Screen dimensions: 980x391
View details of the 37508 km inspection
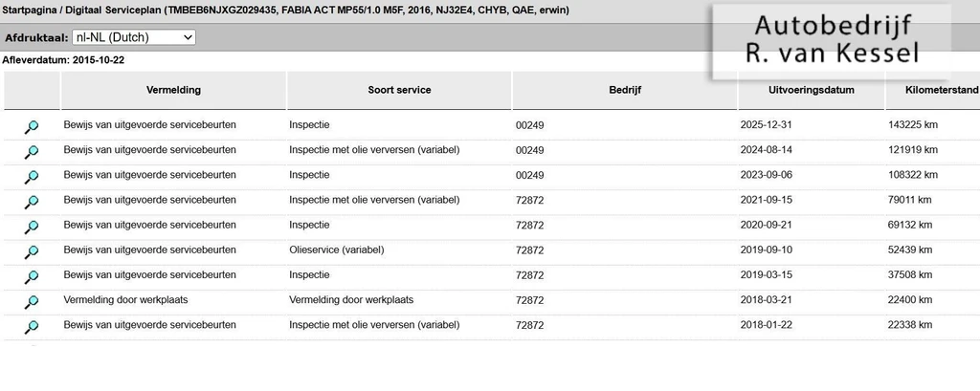coord(32,277)
